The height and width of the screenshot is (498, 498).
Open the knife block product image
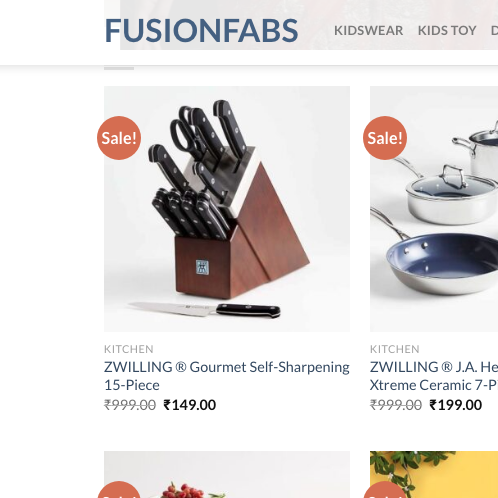(227, 209)
